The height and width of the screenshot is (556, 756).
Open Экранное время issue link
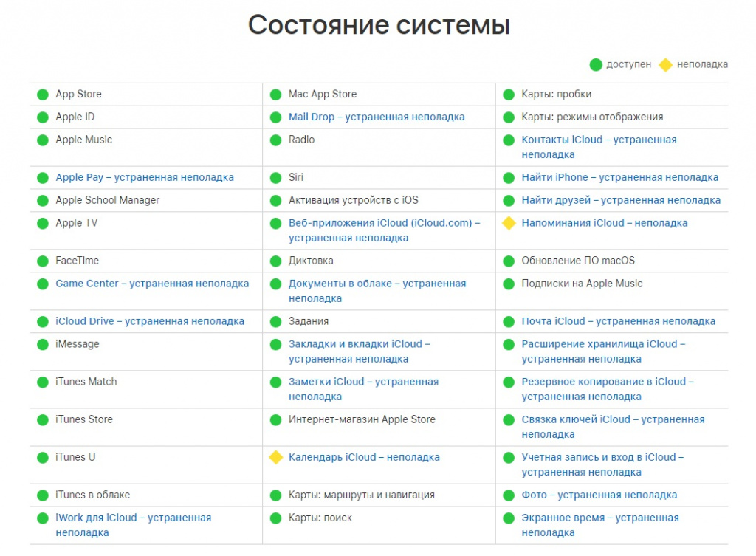(x=600, y=525)
